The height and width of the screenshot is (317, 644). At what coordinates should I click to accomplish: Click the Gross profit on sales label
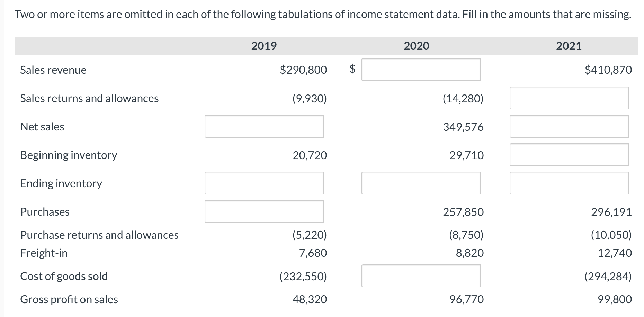[x=69, y=299]
